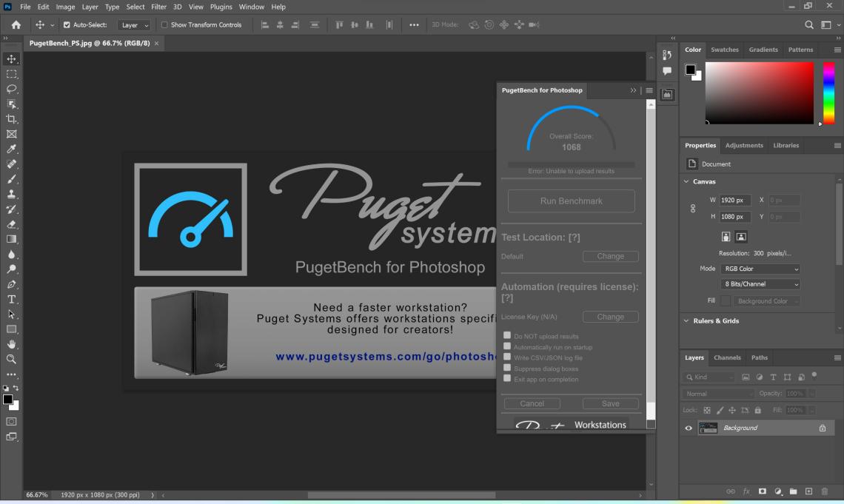Click the delete layer trash icon
844x504 pixels.
[825, 491]
